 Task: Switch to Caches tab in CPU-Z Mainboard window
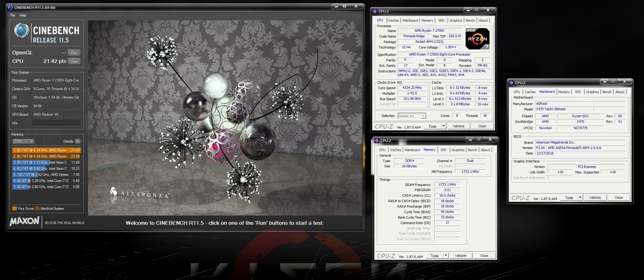coord(530,92)
